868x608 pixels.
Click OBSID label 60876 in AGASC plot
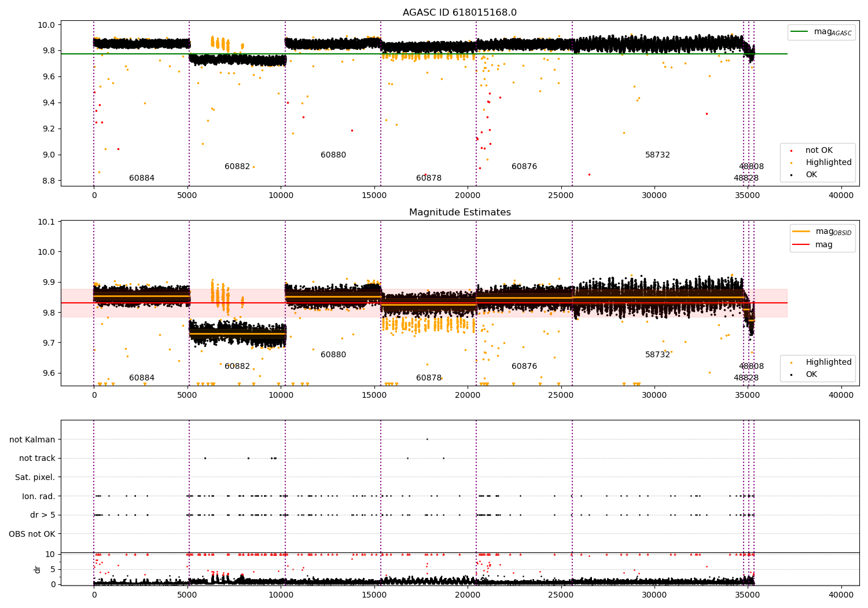pyautogui.click(x=524, y=167)
